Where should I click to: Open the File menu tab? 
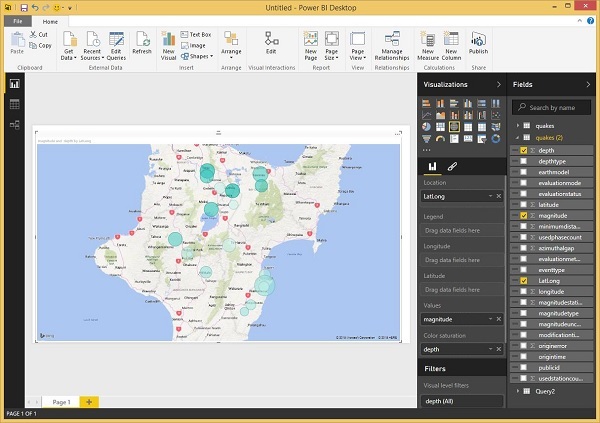[x=20, y=20]
